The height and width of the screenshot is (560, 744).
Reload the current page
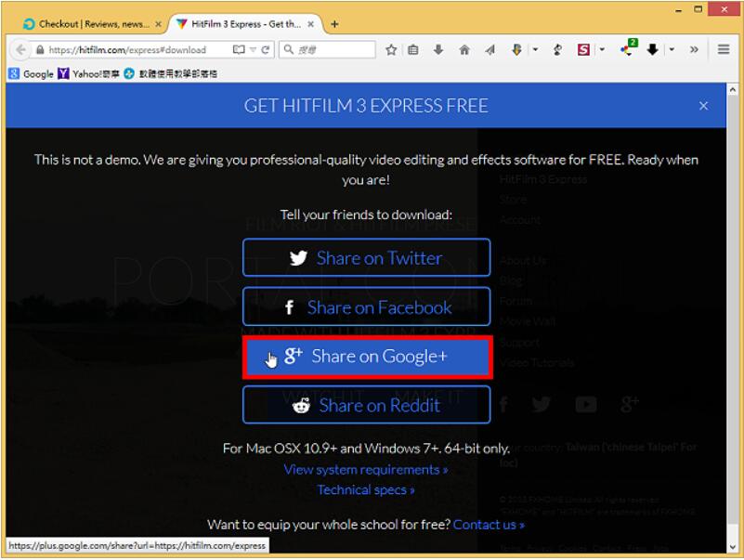(x=266, y=49)
